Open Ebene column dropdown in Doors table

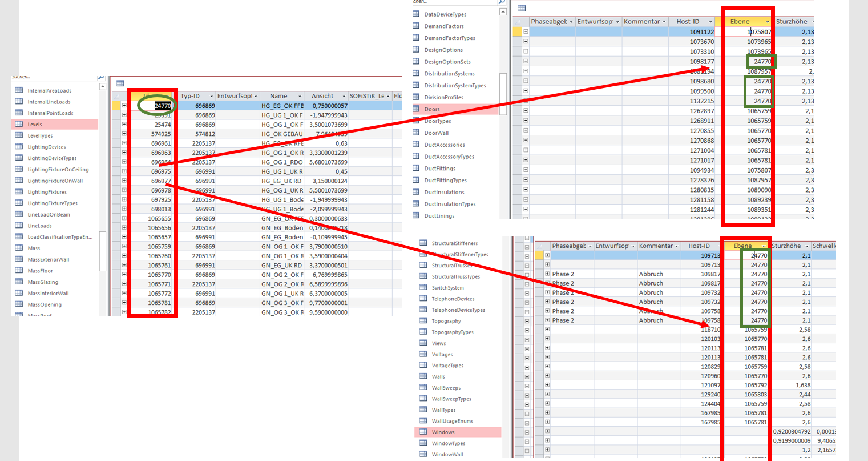[x=768, y=22]
